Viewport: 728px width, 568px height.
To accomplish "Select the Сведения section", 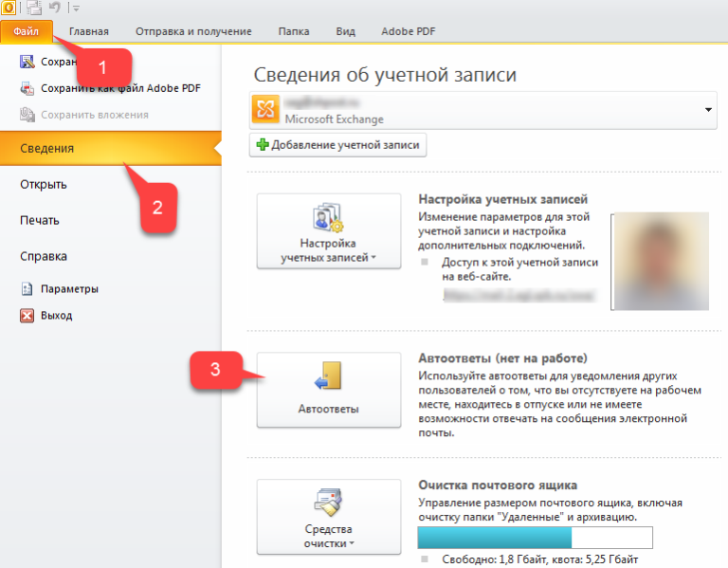I will [111, 149].
